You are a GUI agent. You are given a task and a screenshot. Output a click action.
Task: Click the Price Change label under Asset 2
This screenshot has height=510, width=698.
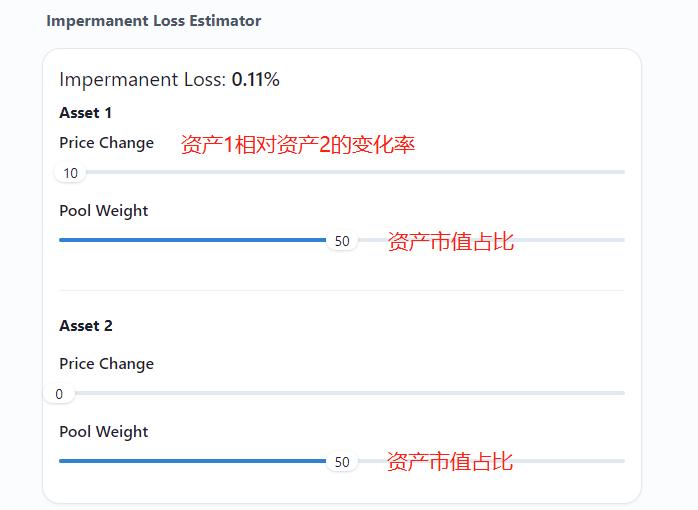[106, 364]
